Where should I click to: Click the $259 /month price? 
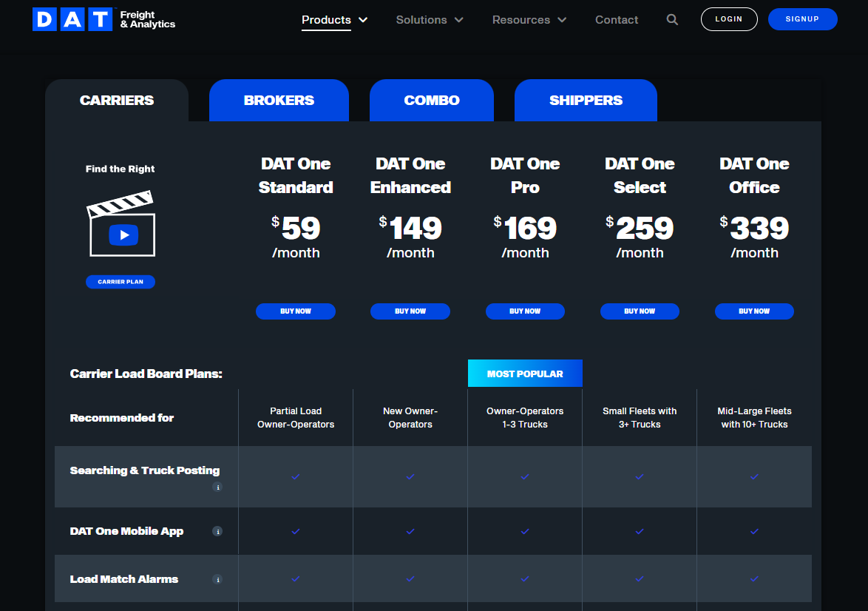tap(640, 237)
